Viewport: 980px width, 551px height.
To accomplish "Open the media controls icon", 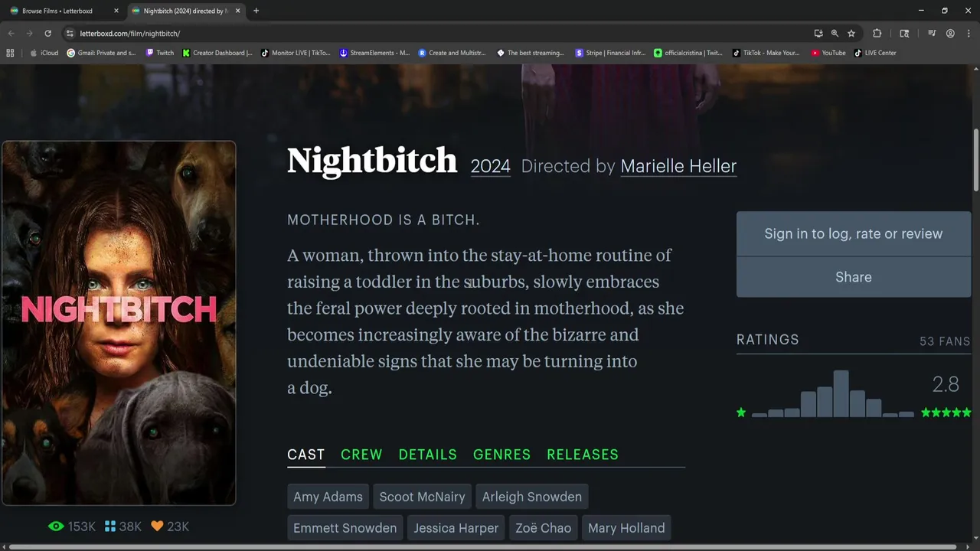I will pos(932,34).
